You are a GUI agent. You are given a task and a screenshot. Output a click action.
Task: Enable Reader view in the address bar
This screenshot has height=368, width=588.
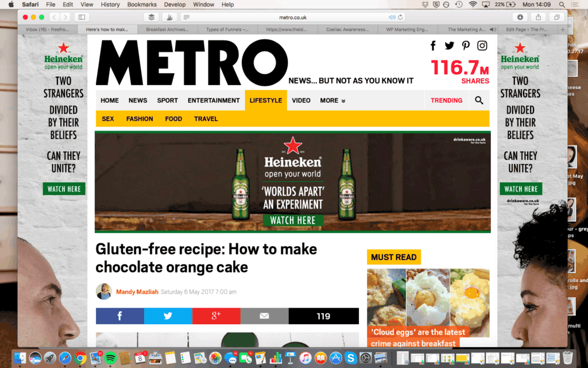click(x=187, y=17)
